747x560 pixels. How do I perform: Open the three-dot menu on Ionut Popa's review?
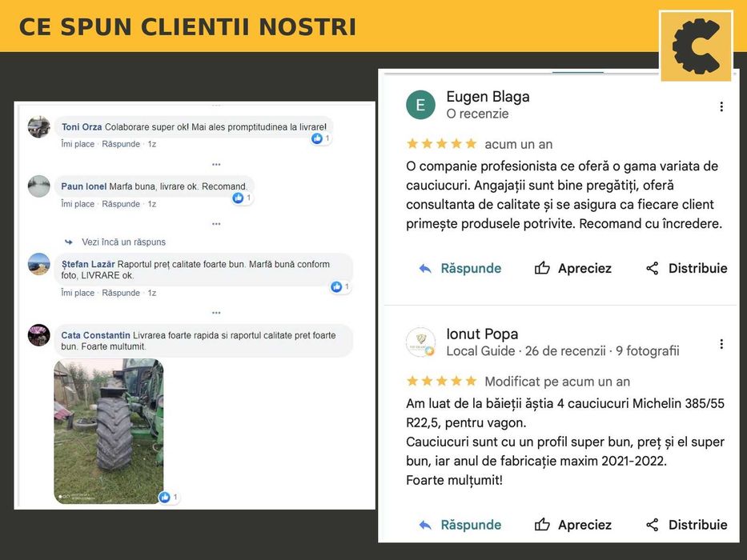[x=721, y=344]
